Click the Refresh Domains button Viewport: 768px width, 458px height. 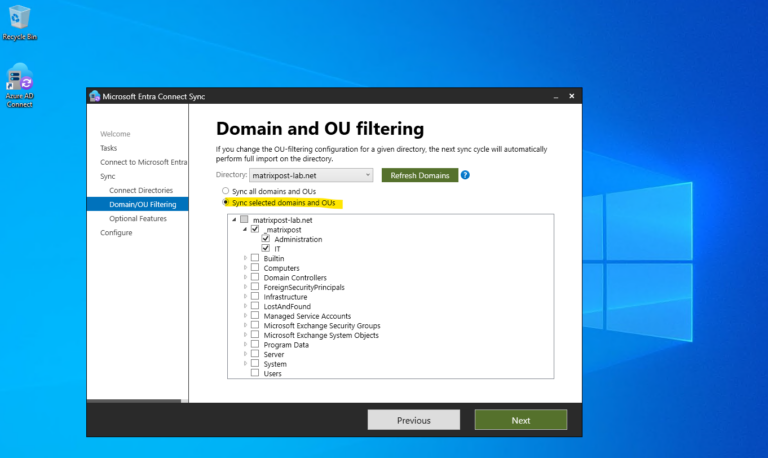click(420, 175)
